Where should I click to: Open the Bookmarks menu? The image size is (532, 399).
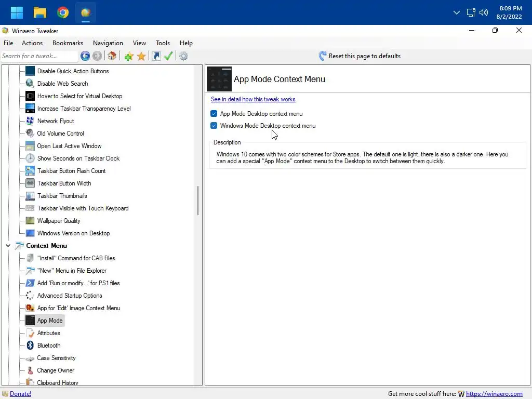tap(68, 43)
